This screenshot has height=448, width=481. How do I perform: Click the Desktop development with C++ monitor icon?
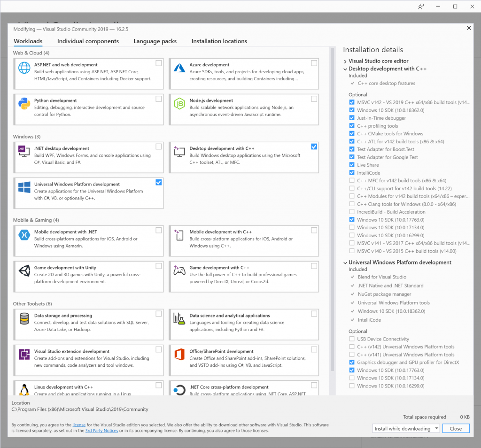point(180,151)
